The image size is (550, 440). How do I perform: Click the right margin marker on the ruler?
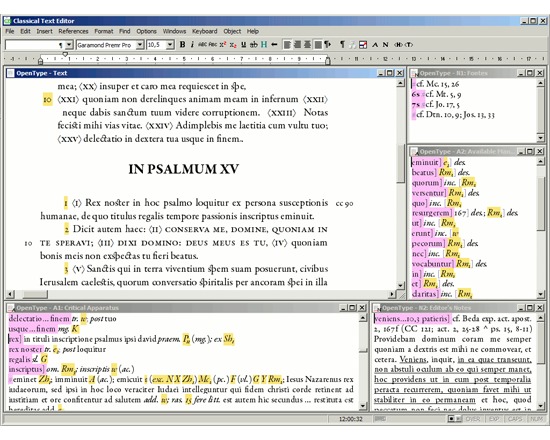[x=328, y=60]
